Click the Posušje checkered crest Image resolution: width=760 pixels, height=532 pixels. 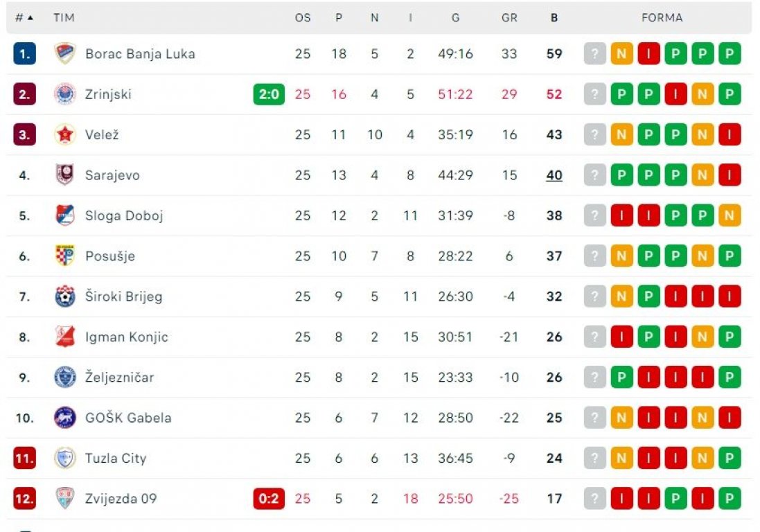(64, 256)
